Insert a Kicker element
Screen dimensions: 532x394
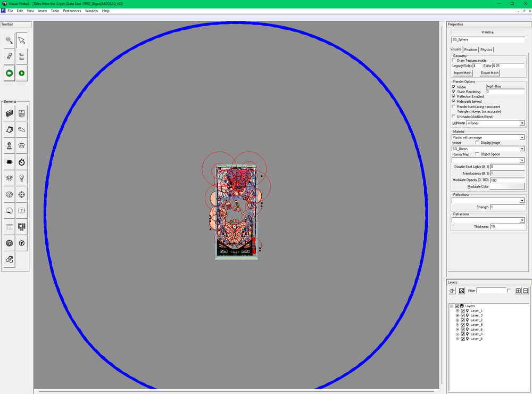coord(9,194)
